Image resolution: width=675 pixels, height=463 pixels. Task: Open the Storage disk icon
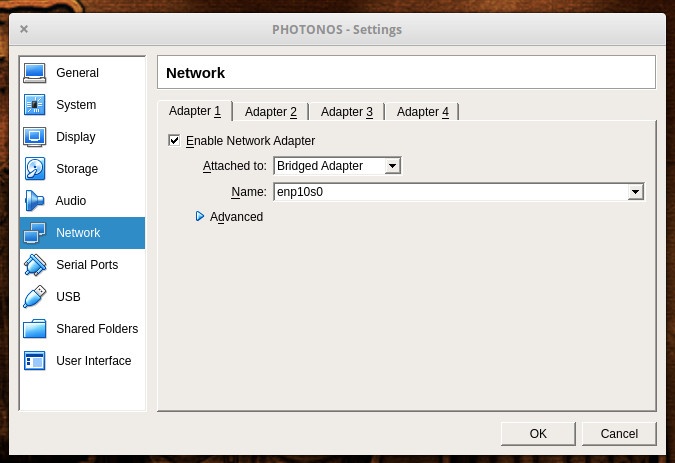click(x=35, y=169)
